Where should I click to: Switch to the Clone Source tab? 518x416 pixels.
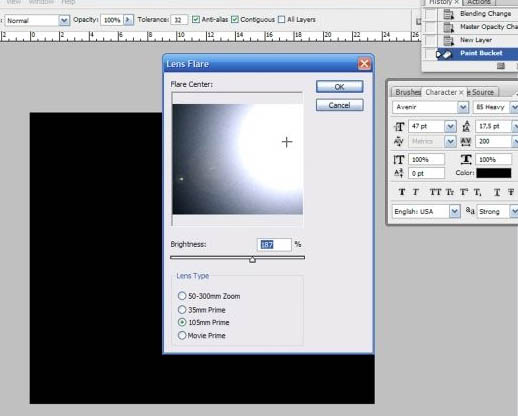point(482,92)
